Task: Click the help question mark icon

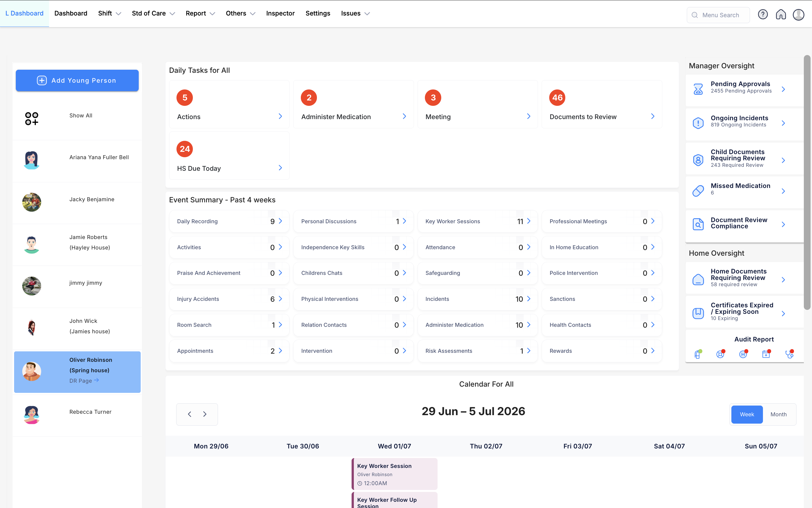Action: pyautogui.click(x=763, y=14)
